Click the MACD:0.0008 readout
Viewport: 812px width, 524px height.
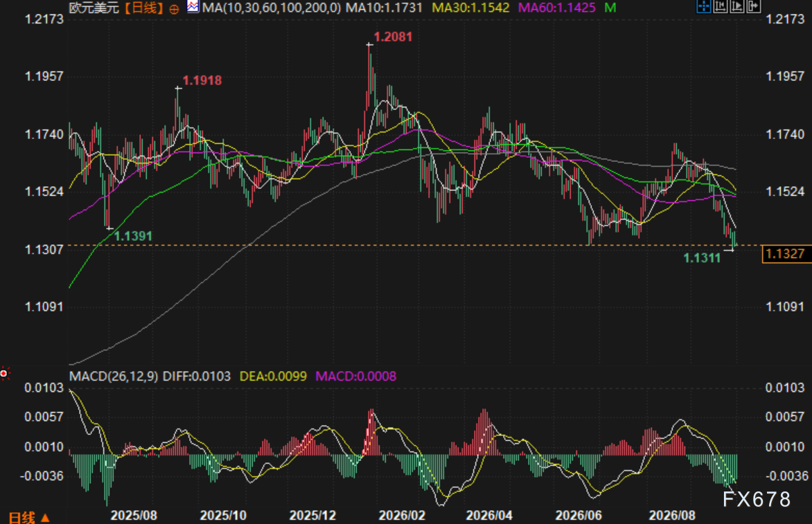point(355,376)
